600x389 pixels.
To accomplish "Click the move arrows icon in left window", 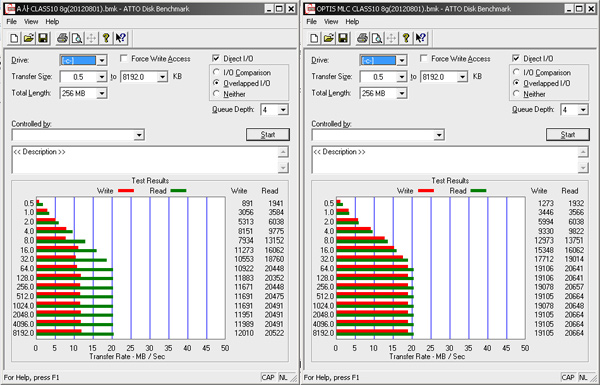I will pyautogui.click(x=91, y=38).
